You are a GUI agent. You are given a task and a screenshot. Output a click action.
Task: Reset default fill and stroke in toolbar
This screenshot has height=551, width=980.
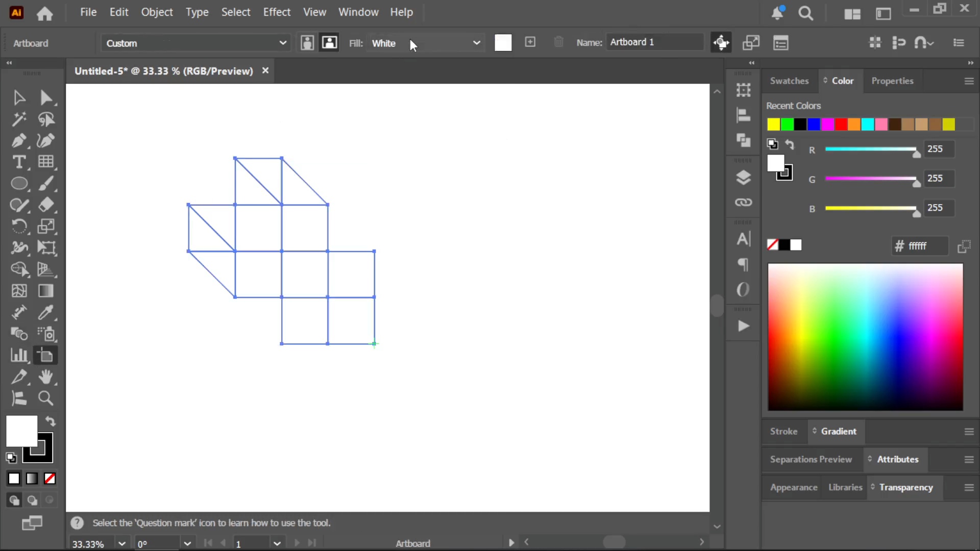(x=11, y=458)
